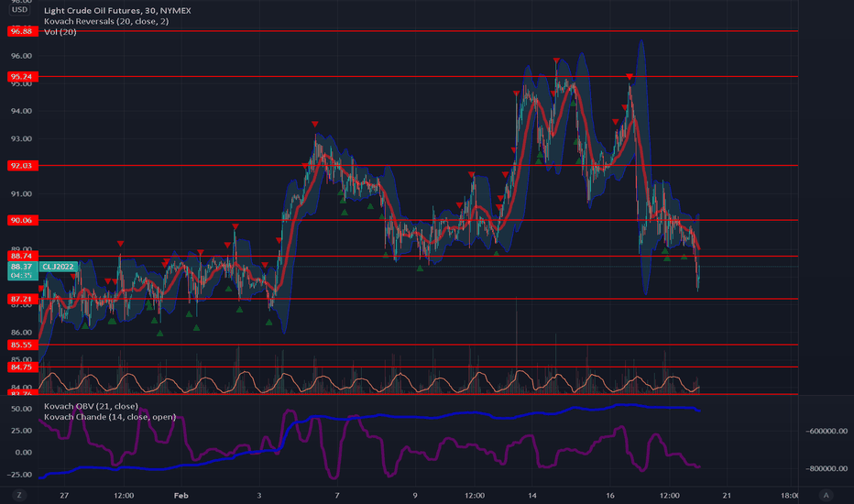The image size is (854, 504).
Task: Click the Feb label on the time axis
Action: 181,495
